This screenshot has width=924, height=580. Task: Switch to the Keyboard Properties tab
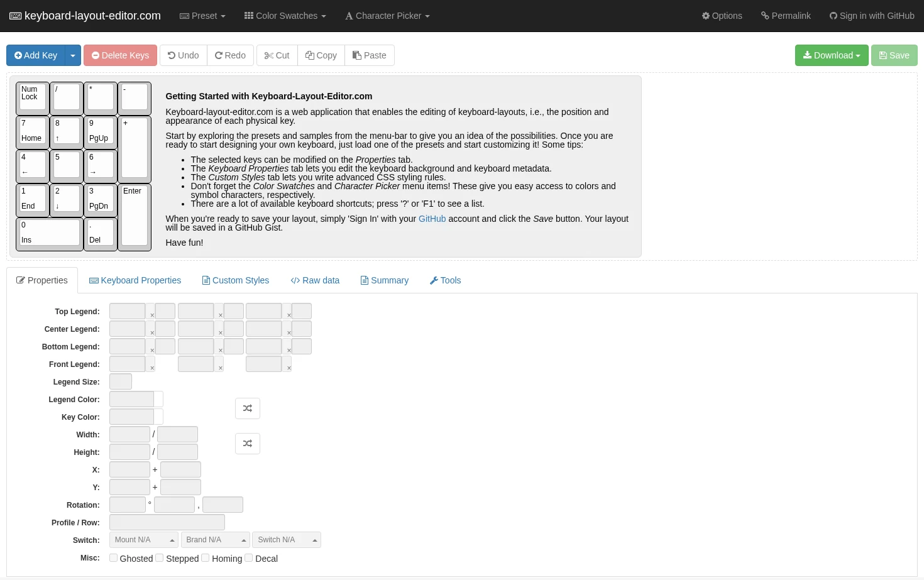[x=135, y=280]
